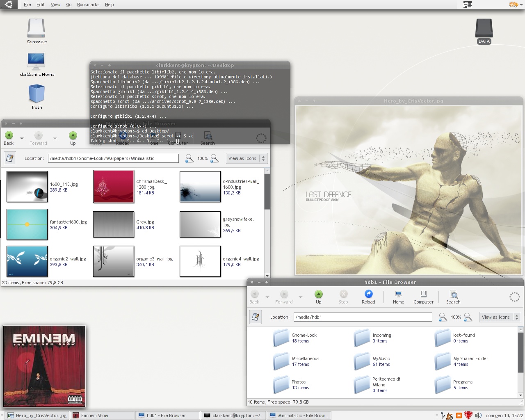Zoom out in Minimalistic File Browser
This screenshot has height=420, width=525.
(189, 158)
